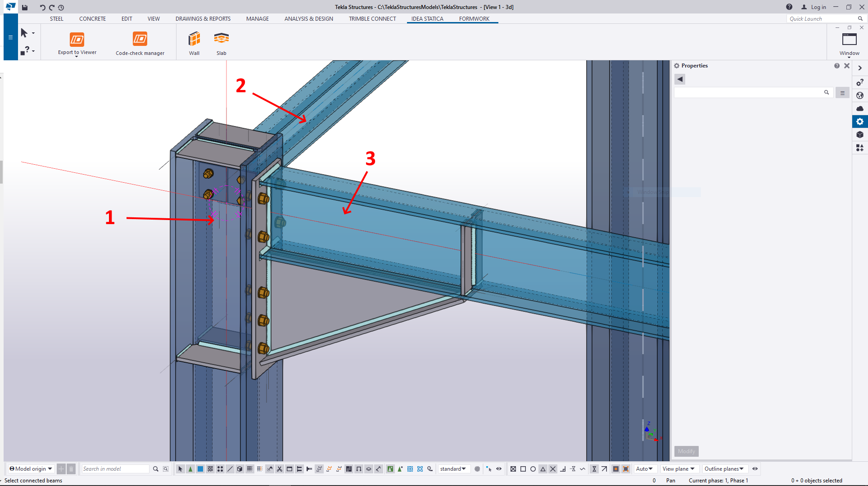The image size is (868, 486).
Task: Select the Wall formwork tool
Action: 194,42
